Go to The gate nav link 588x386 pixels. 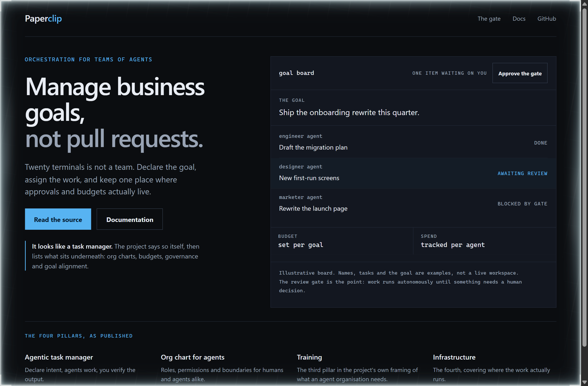tap(489, 19)
